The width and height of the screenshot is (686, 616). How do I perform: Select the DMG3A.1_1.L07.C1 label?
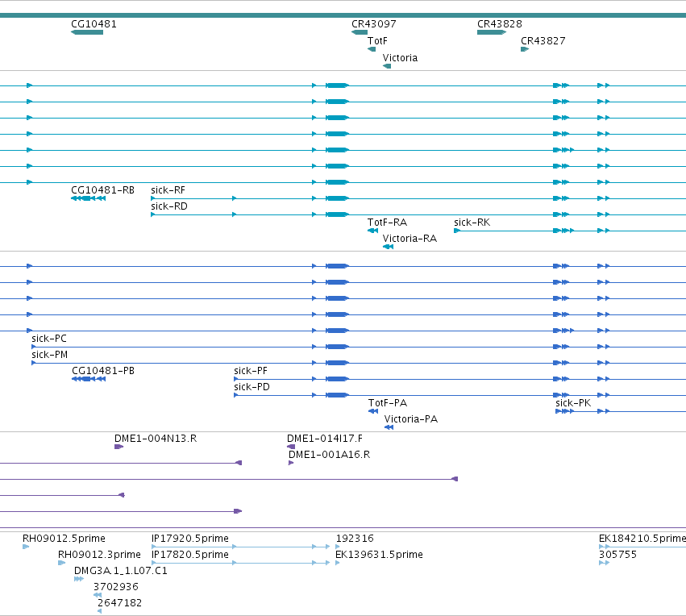click(121, 571)
